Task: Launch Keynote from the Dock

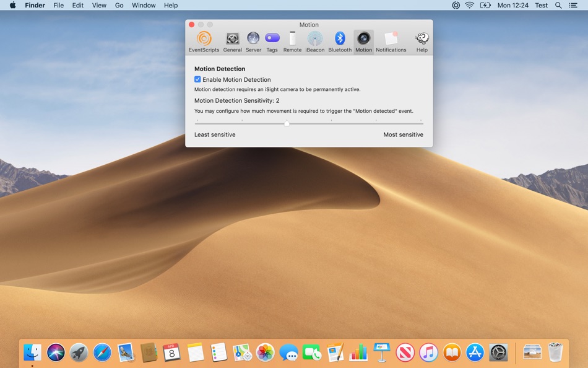Action: click(x=382, y=353)
